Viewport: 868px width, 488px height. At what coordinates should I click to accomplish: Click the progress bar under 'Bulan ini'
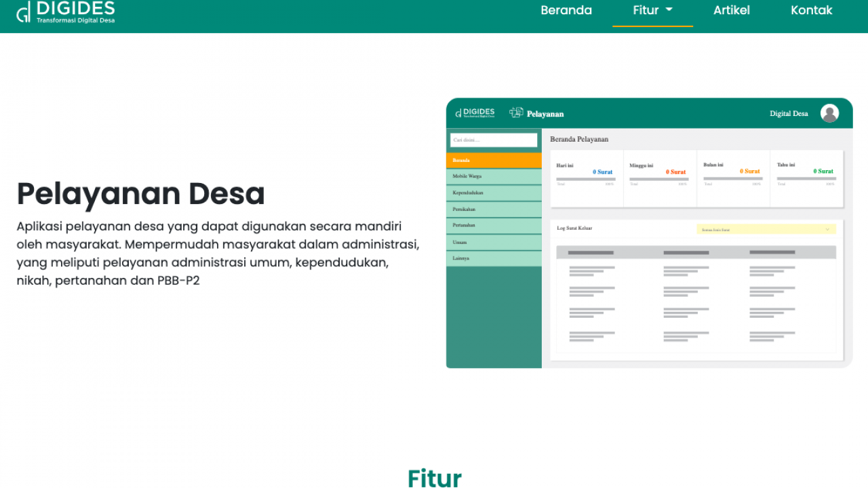pyautogui.click(x=733, y=179)
